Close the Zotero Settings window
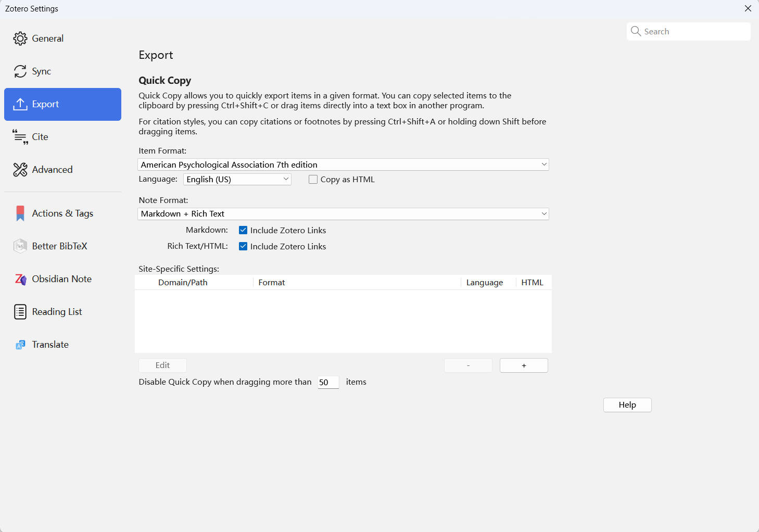 click(x=748, y=8)
